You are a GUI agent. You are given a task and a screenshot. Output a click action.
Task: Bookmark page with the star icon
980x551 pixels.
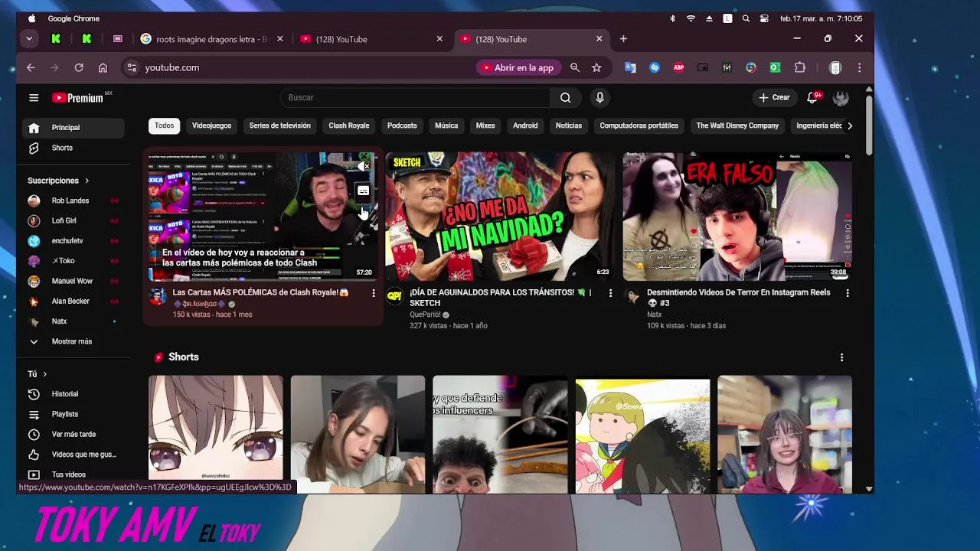pos(596,67)
